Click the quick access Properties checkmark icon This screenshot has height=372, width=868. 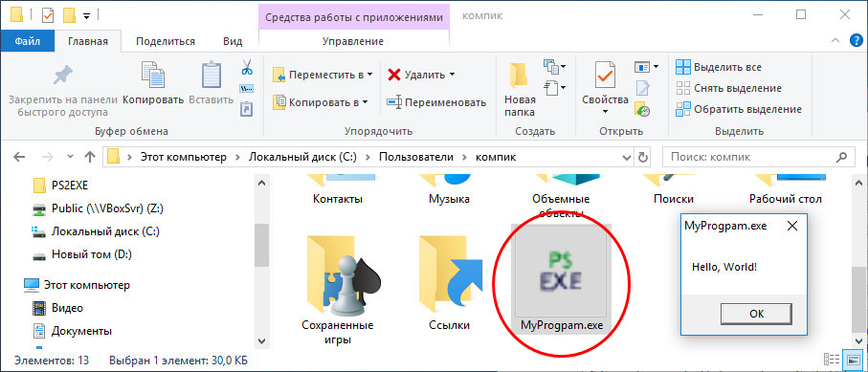(48, 15)
